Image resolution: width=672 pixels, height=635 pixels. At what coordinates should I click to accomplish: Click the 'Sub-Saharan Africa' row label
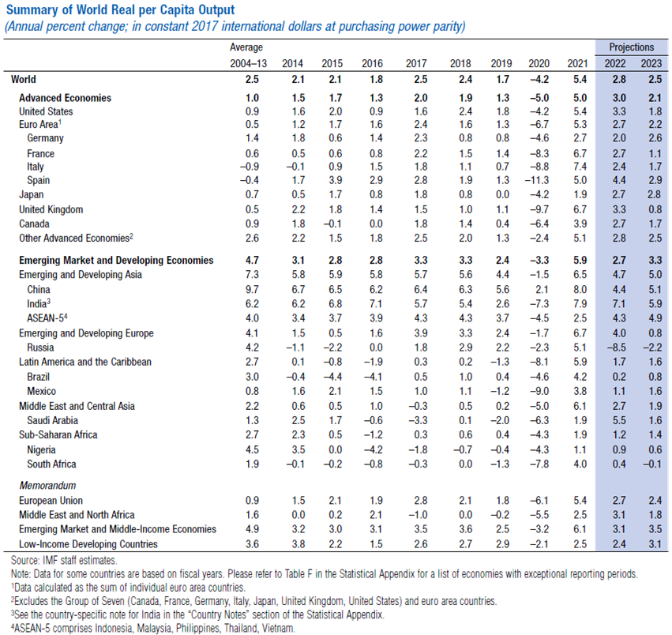point(58,434)
